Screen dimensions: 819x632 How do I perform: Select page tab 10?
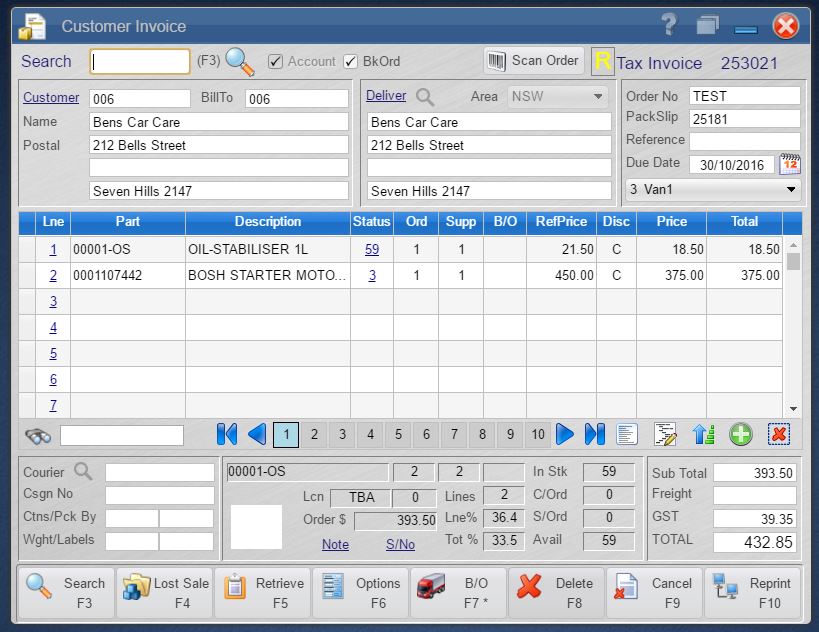tap(537, 434)
